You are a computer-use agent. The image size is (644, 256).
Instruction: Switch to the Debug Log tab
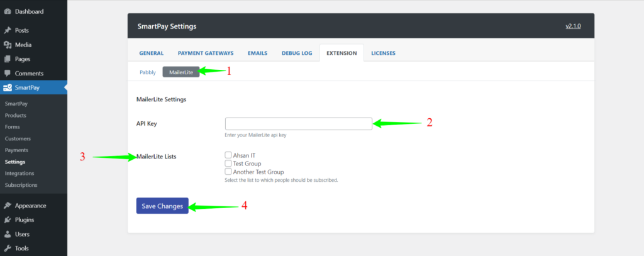(x=297, y=53)
